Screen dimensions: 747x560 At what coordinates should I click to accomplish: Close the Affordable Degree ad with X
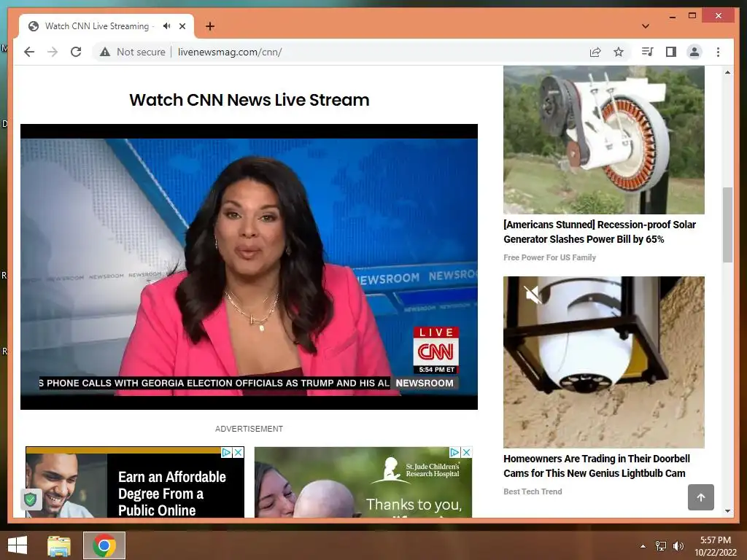(x=239, y=452)
